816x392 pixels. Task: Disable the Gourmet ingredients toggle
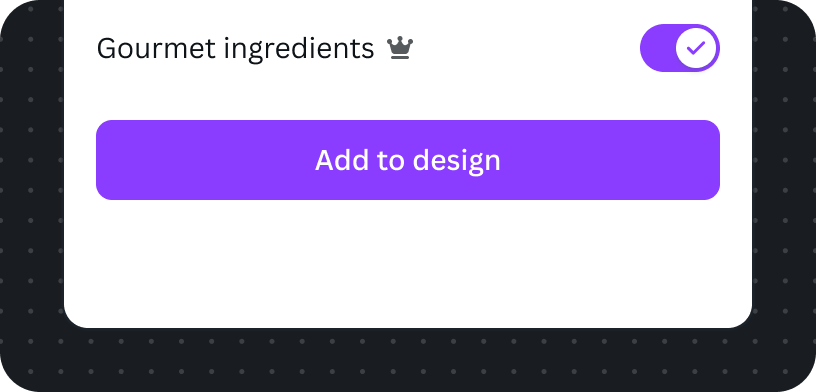click(x=680, y=48)
